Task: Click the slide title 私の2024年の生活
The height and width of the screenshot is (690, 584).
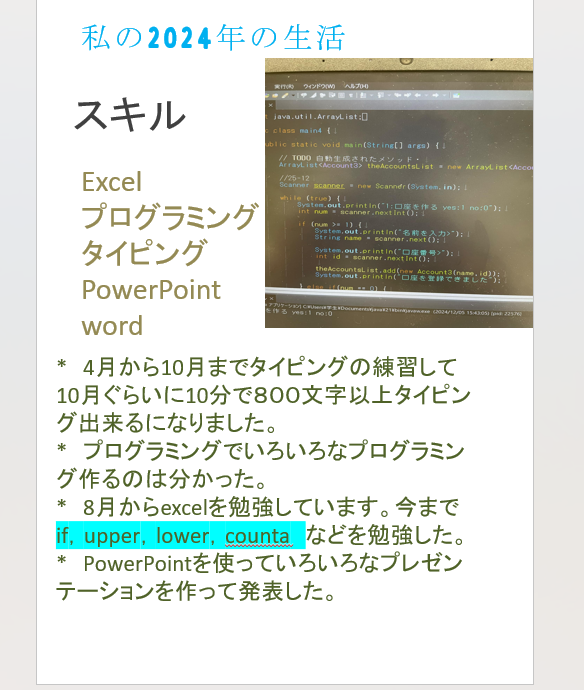Action: point(213,38)
